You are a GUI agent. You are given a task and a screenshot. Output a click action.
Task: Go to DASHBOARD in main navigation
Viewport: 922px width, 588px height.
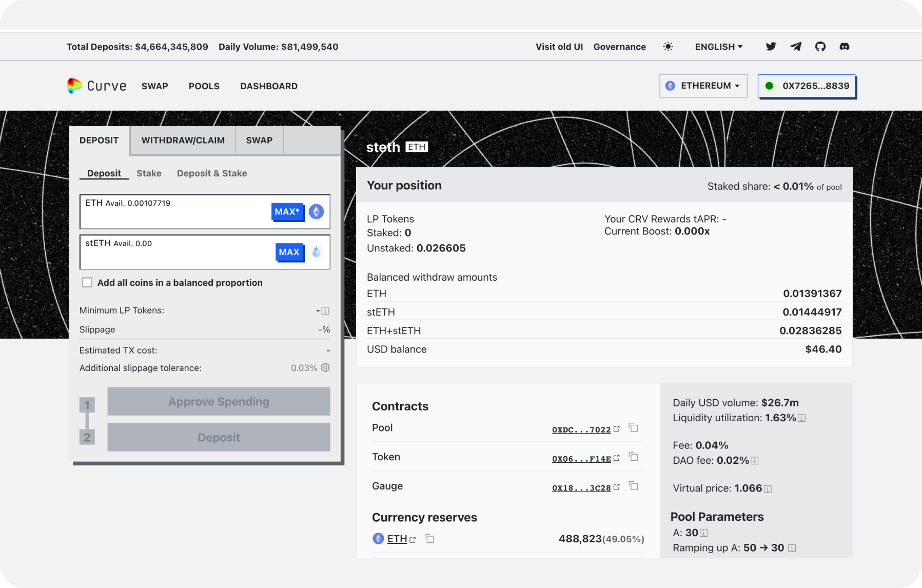[x=269, y=86]
